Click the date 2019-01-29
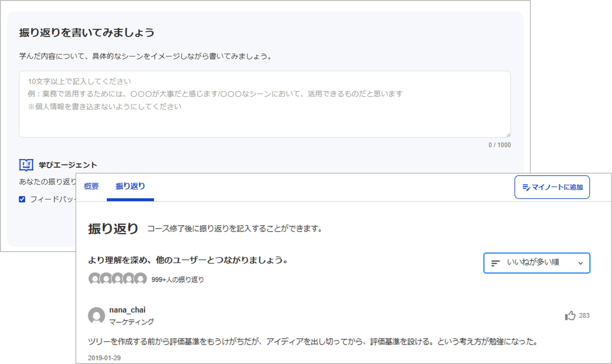The image size is (612, 364). click(104, 358)
